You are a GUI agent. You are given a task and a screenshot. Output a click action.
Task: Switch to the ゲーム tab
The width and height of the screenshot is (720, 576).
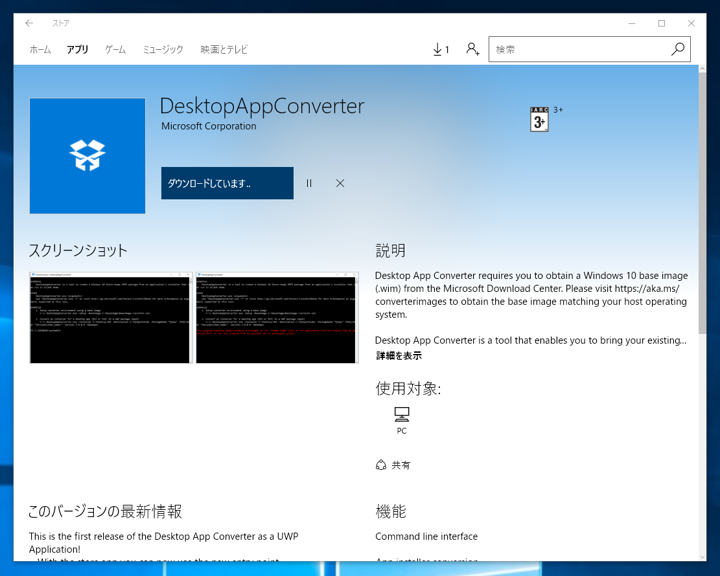(115, 49)
